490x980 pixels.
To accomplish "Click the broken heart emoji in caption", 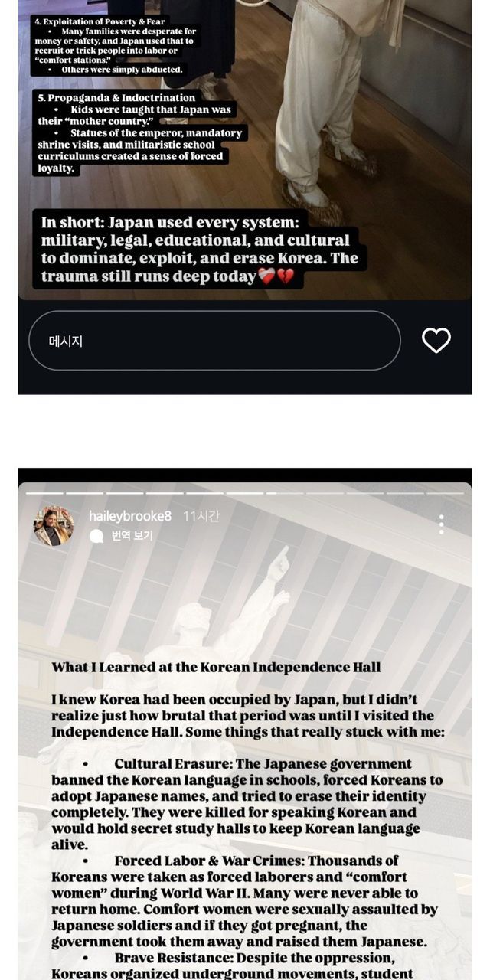I will (286, 277).
